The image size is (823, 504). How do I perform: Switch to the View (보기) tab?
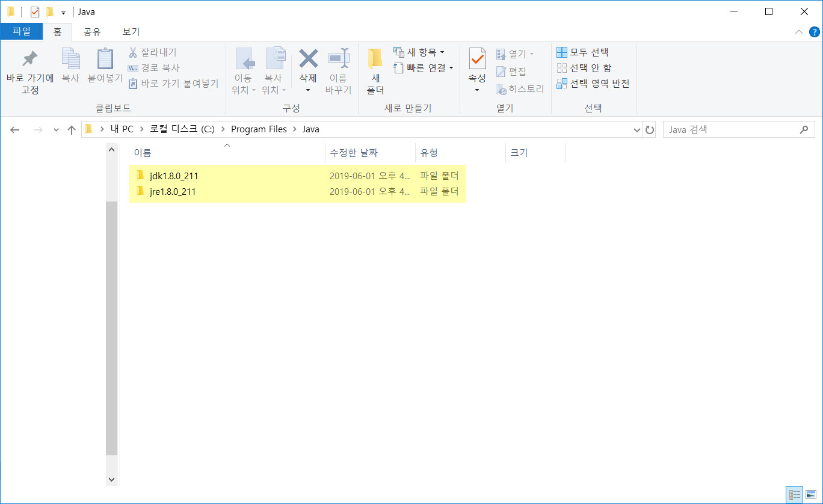point(131,32)
